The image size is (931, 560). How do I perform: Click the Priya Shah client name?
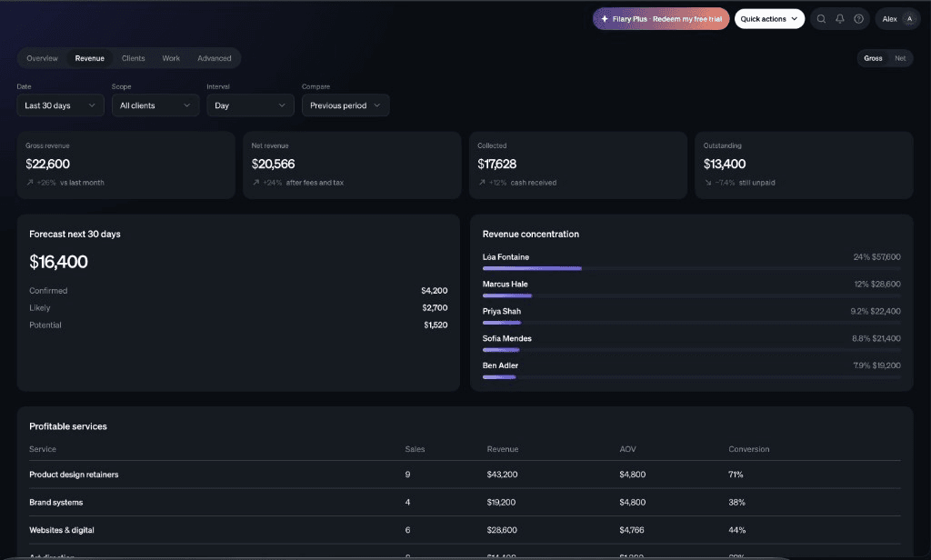pyautogui.click(x=502, y=311)
